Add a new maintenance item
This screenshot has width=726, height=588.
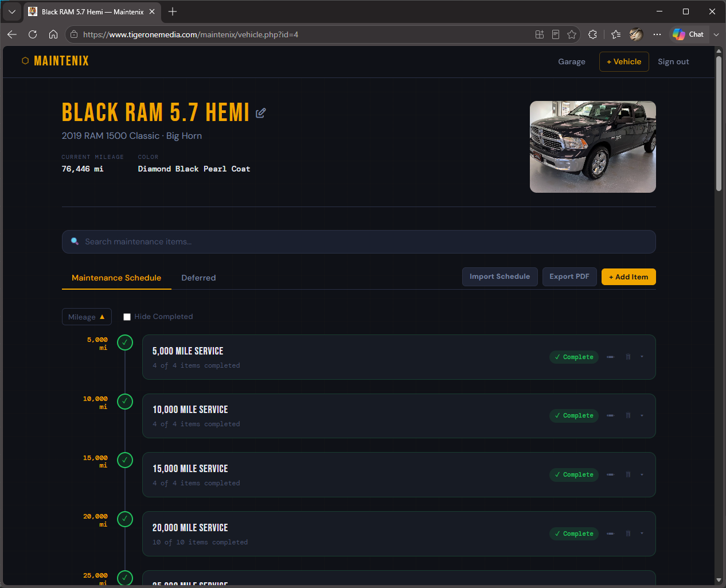coord(629,277)
